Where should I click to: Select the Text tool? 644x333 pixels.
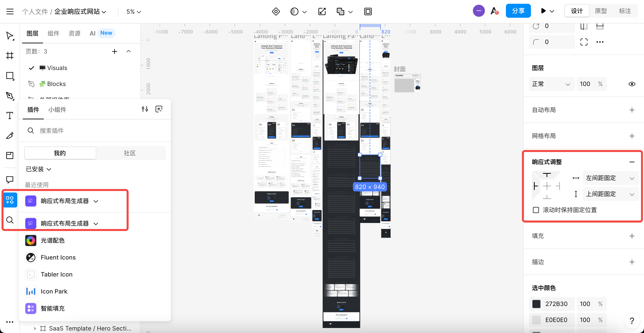point(10,115)
